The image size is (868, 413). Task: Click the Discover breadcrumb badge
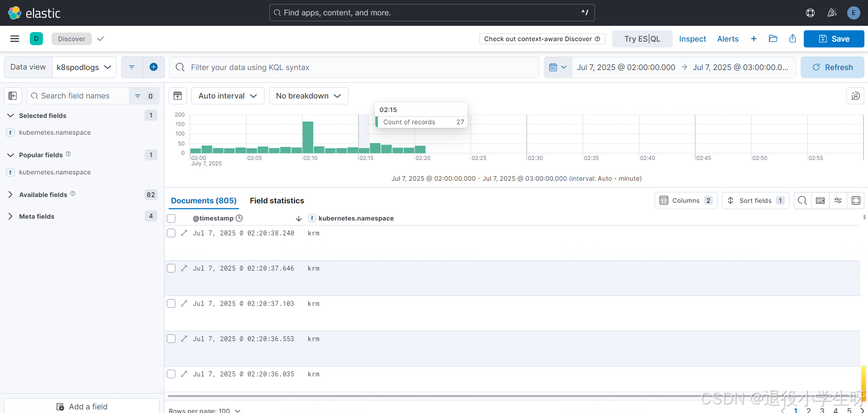[71, 39]
